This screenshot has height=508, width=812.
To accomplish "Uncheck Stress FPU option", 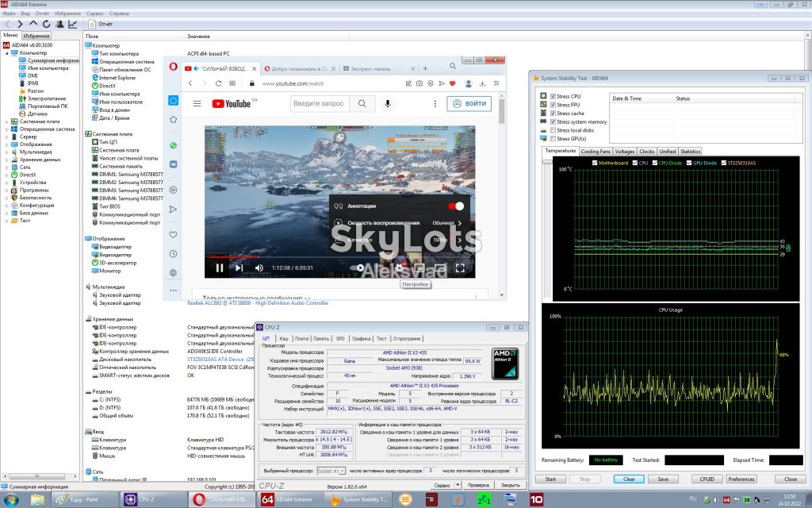I will [x=553, y=105].
